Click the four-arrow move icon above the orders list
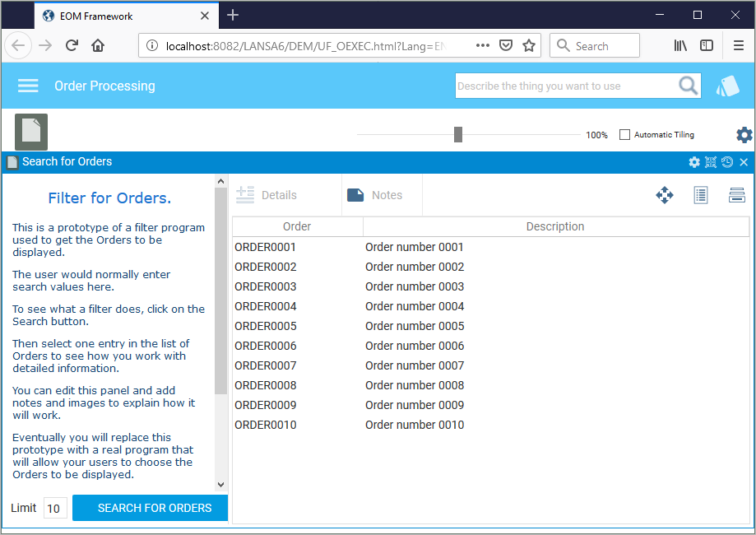Image resolution: width=756 pixels, height=535 pixels. [665, 195]
